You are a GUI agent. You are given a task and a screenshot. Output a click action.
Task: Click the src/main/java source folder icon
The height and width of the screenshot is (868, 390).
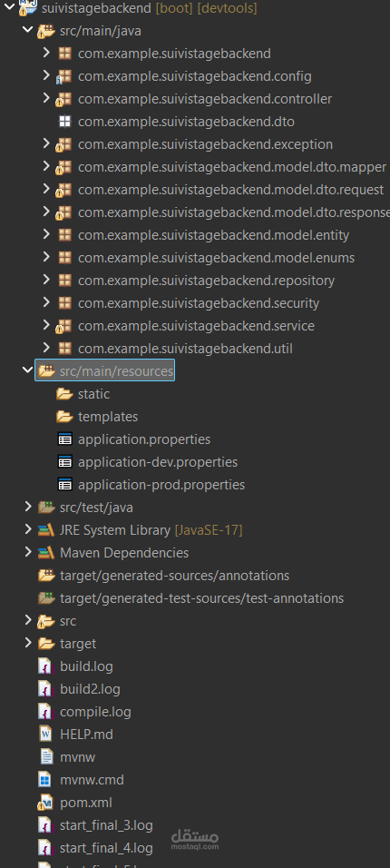point(46,32)
